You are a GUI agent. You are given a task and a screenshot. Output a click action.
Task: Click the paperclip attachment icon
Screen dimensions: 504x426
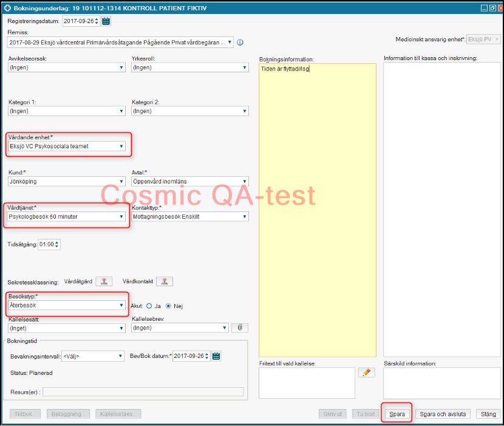[x=240, y=328]
